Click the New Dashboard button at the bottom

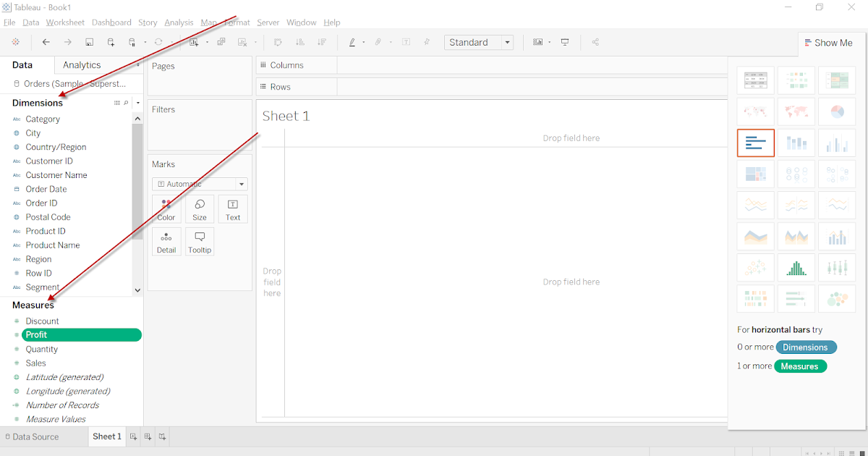(148, 436)
